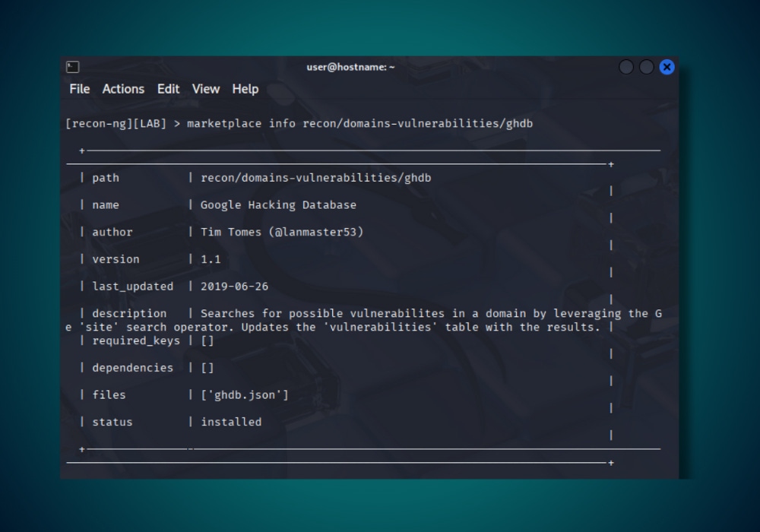This screenshot has height=532, width=760.
Task: Open the File menu
Action: click(x=80, y=89)
